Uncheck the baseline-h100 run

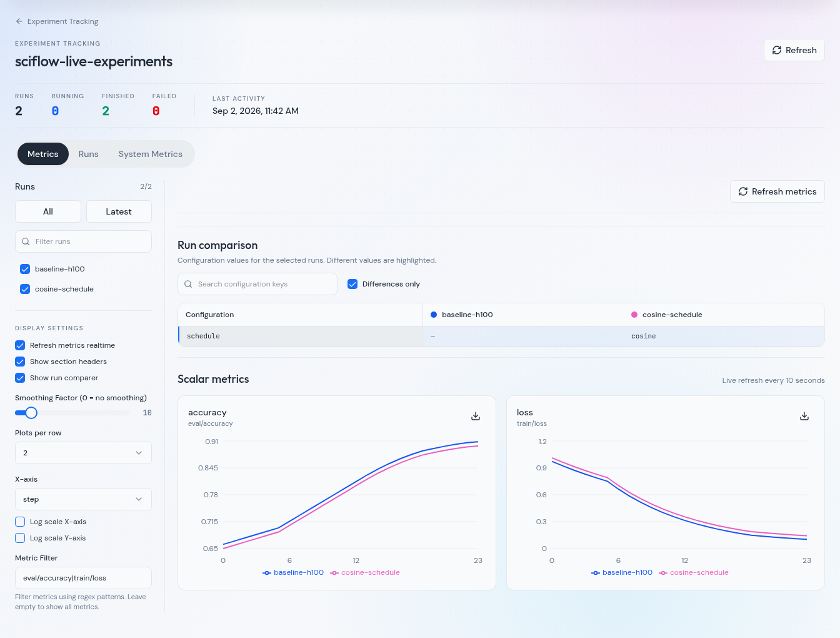[25, 269]
